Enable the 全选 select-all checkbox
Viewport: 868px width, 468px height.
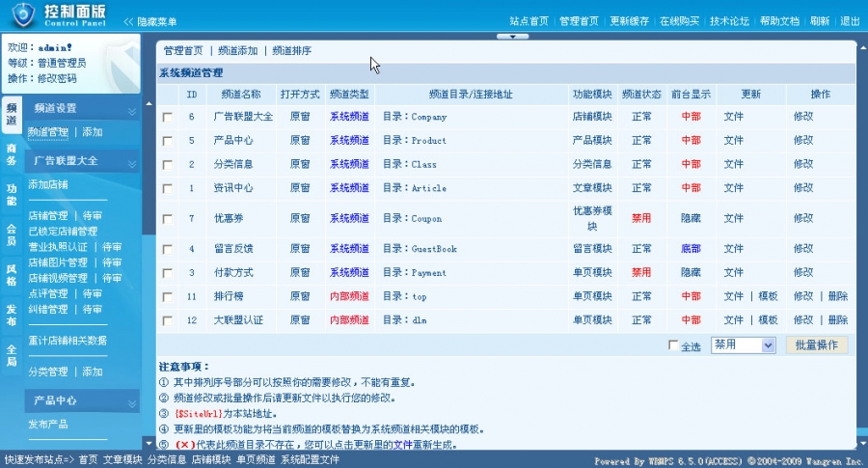point(673,345)
